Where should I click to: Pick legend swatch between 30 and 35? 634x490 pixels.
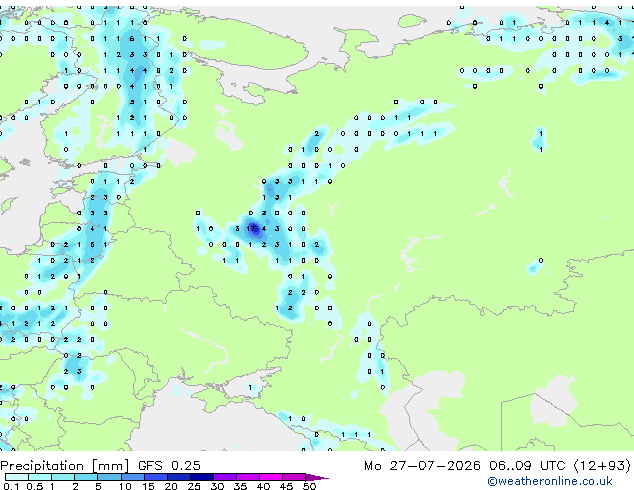click(225, 477)
